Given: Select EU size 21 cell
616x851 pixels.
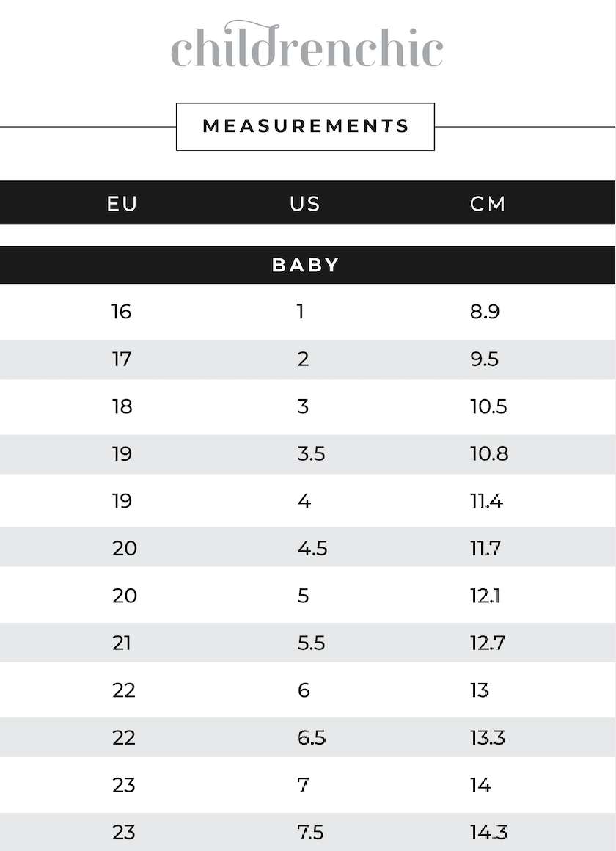Looking at the screenshot, I should [x=122, y=643].
